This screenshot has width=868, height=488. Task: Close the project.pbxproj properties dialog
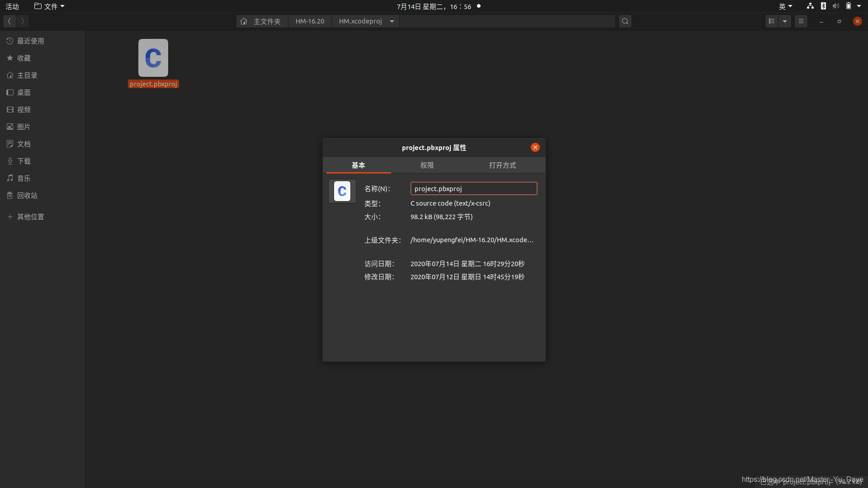point(535,148)
